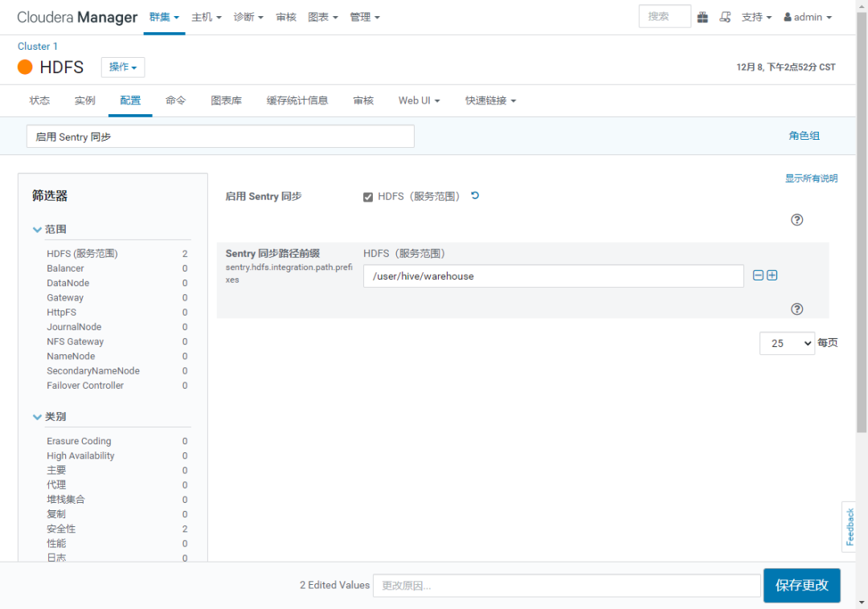Image resolution: width=868 pixels, height=609 pixels.
Task: Click the 显示所有说明 link
Action: point(811,178)
